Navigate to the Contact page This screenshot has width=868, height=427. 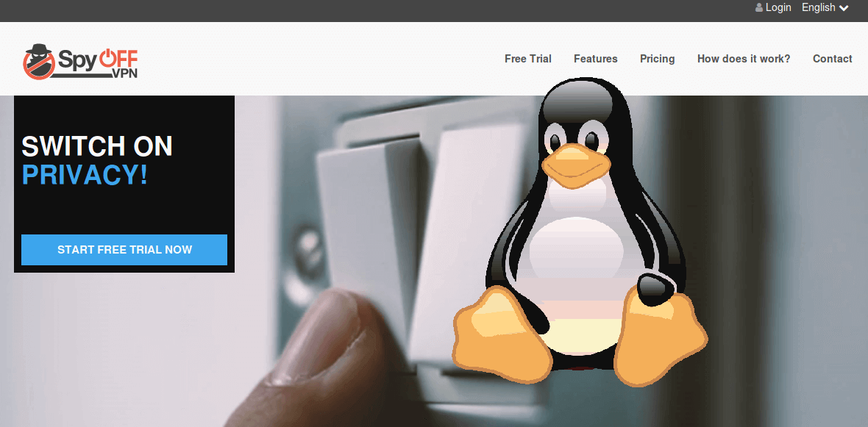tap(832, 59)
